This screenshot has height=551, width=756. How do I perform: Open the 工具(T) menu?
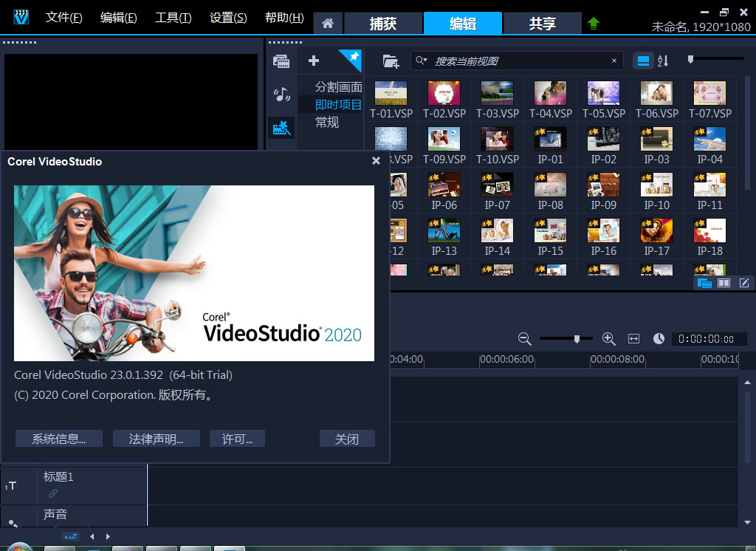pyautogui.click(x=173, y=18)
